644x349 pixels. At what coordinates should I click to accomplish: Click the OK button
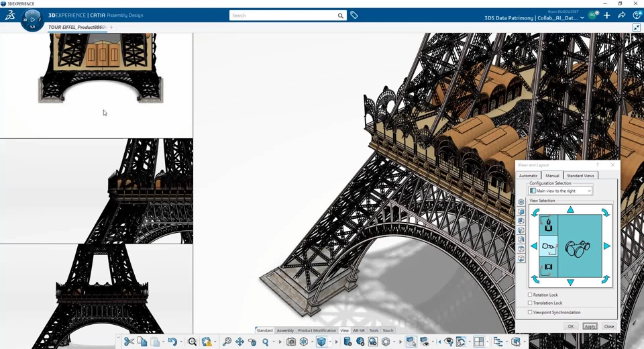coord(570,326)
